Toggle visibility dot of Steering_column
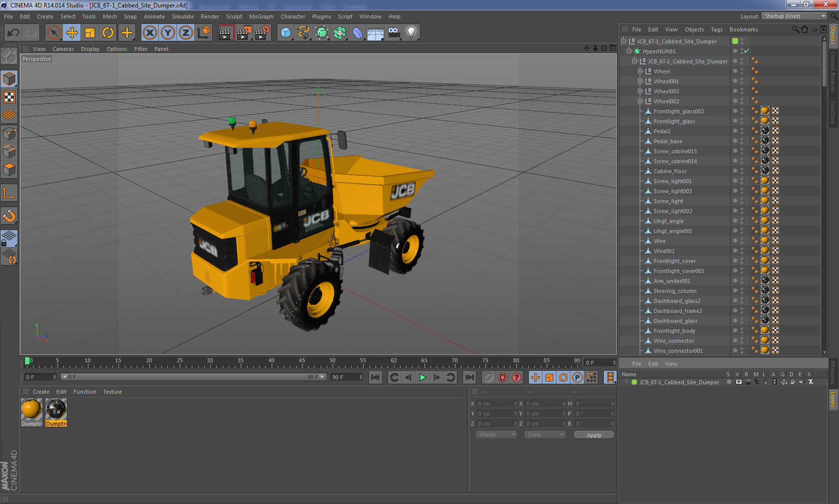The height and width of the screenshot is (504, 839). (735, 290)
